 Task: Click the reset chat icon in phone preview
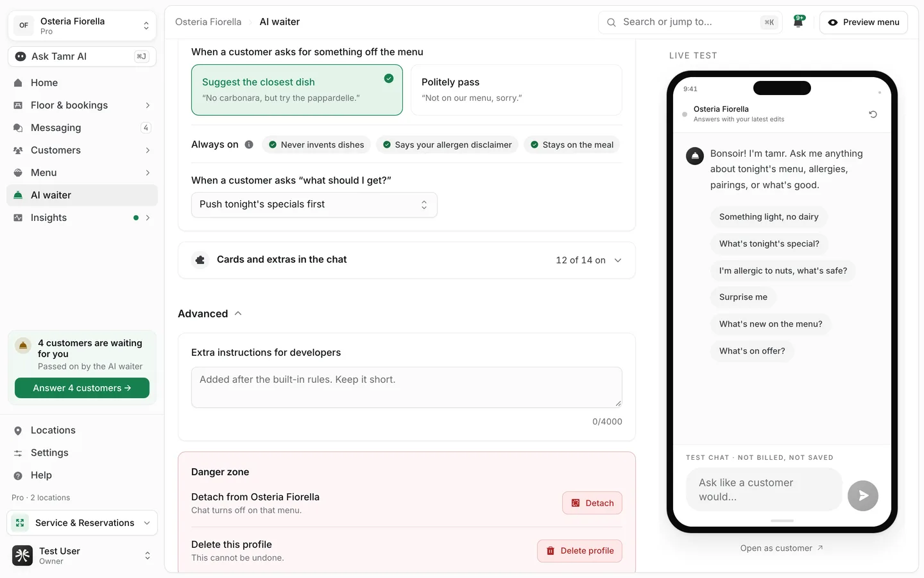tap(873, 114)
